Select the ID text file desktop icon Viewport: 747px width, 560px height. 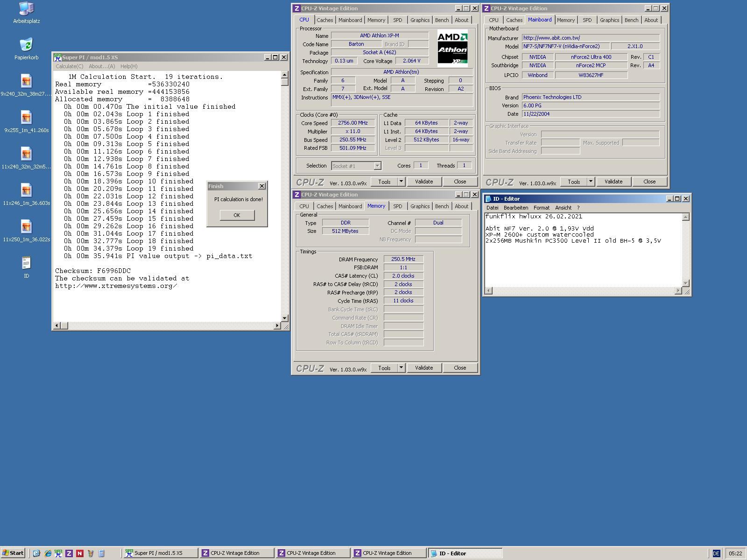pos(26,263)
